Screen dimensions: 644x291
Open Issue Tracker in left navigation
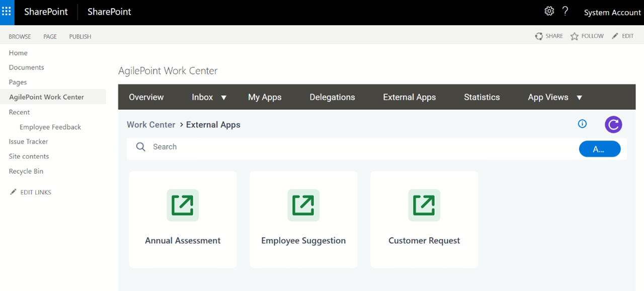tap(29, 141)
